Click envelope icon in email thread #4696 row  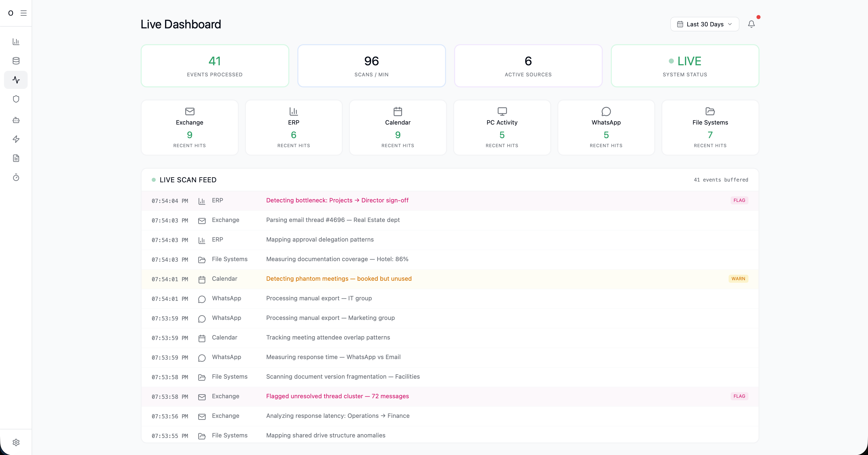click(201, 221)
